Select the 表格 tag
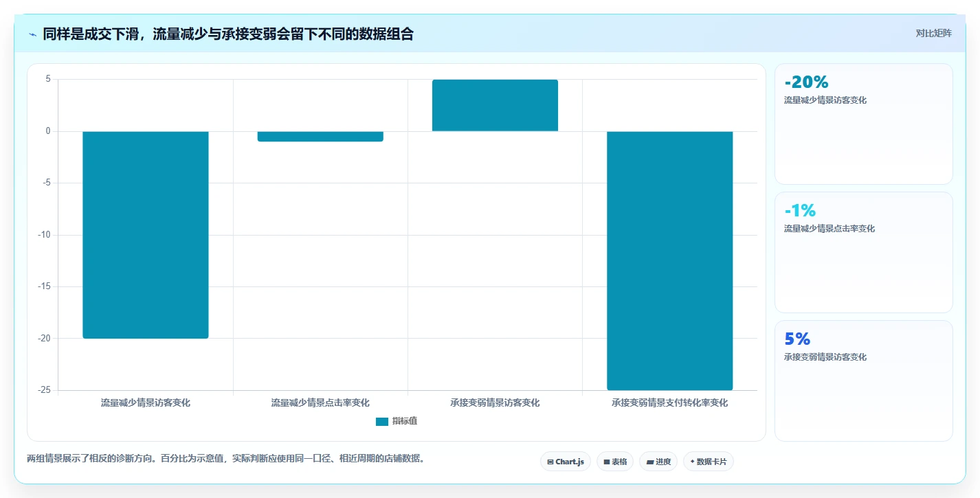 point(615,462)
